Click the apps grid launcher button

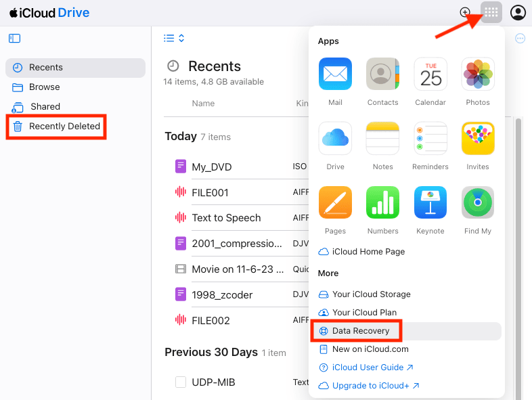491,13
